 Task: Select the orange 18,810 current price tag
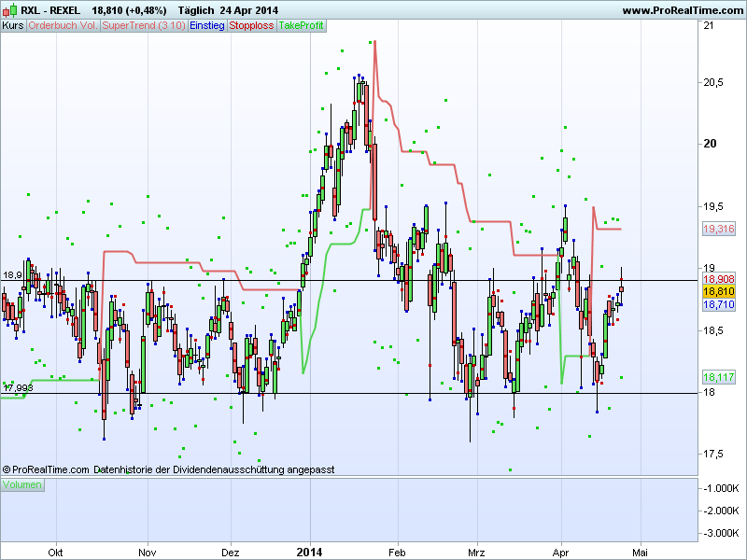pos(717,292)
